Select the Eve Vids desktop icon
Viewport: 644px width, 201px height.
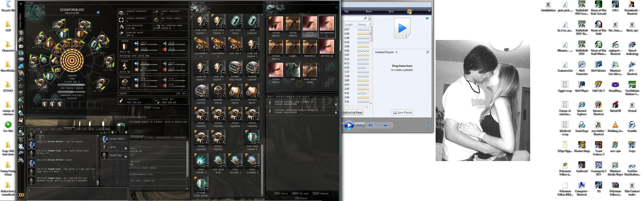pos(8,126)
